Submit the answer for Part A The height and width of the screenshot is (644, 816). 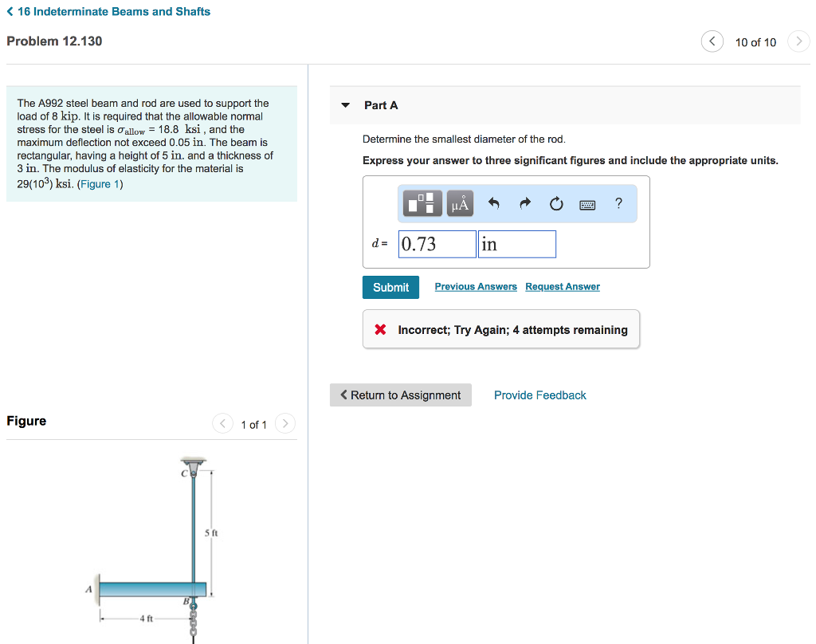[x=390, y=287]
